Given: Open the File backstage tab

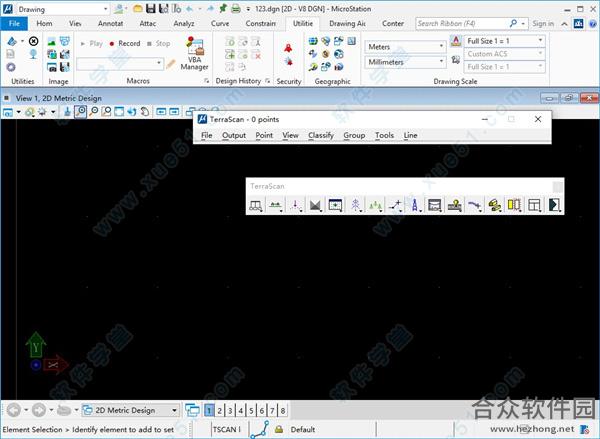Looking at the screenshot, I should [x=14, y=23].
